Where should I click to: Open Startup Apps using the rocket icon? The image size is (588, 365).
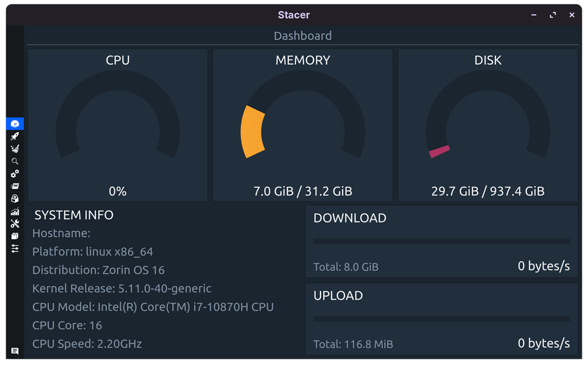[14, 136]
